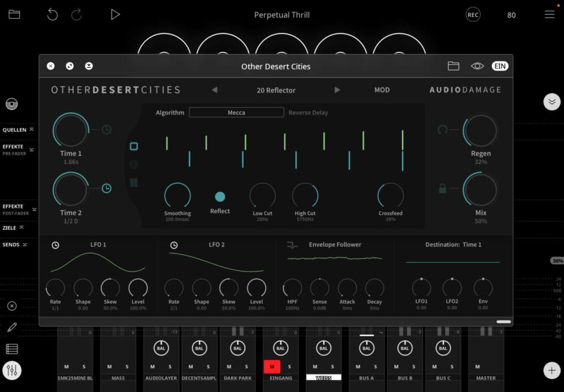Toggle the plugin eye visibility icon

click(477, 66)
